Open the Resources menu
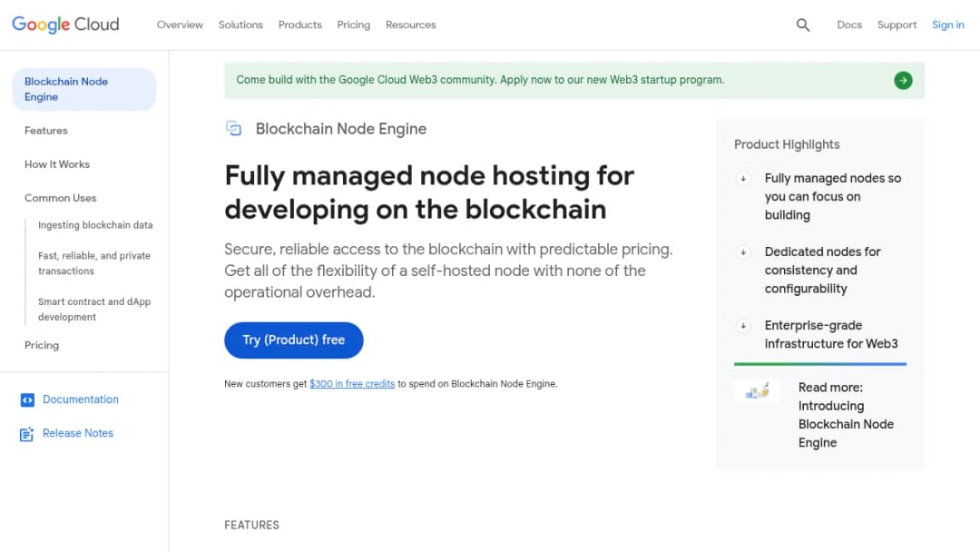Image resolution: width=980 pixels, height=552 pixels. pos(411,25)
